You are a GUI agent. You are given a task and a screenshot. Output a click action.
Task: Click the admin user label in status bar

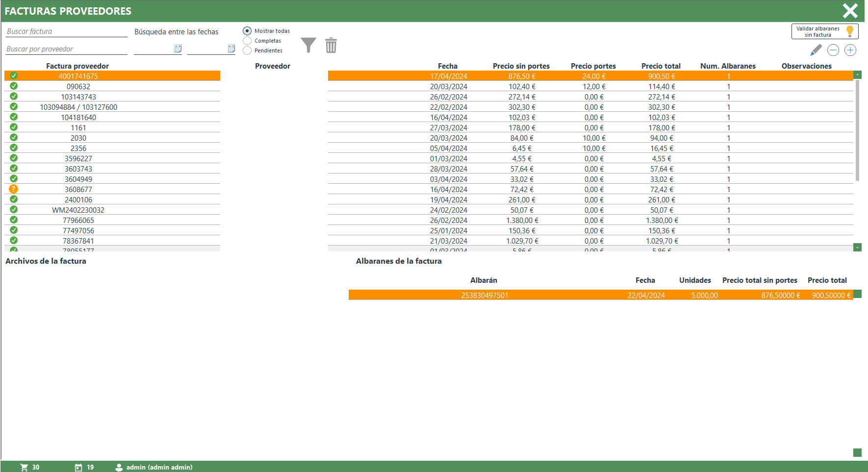tap(159, 467)
